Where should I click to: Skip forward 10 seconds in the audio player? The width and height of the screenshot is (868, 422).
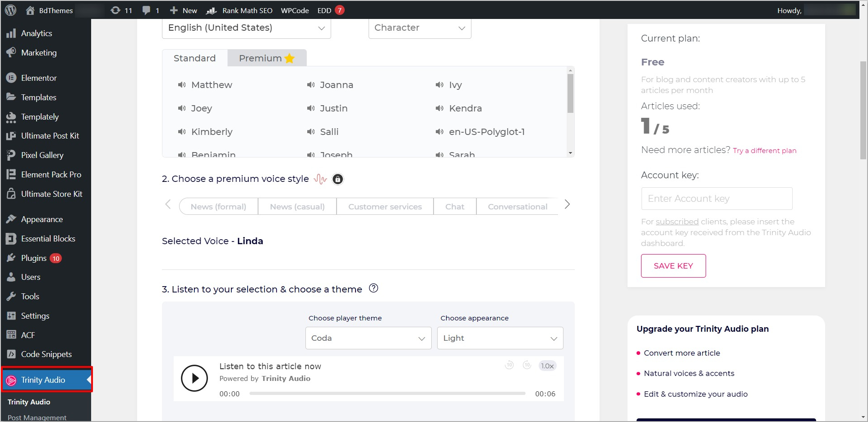(526, 366)
